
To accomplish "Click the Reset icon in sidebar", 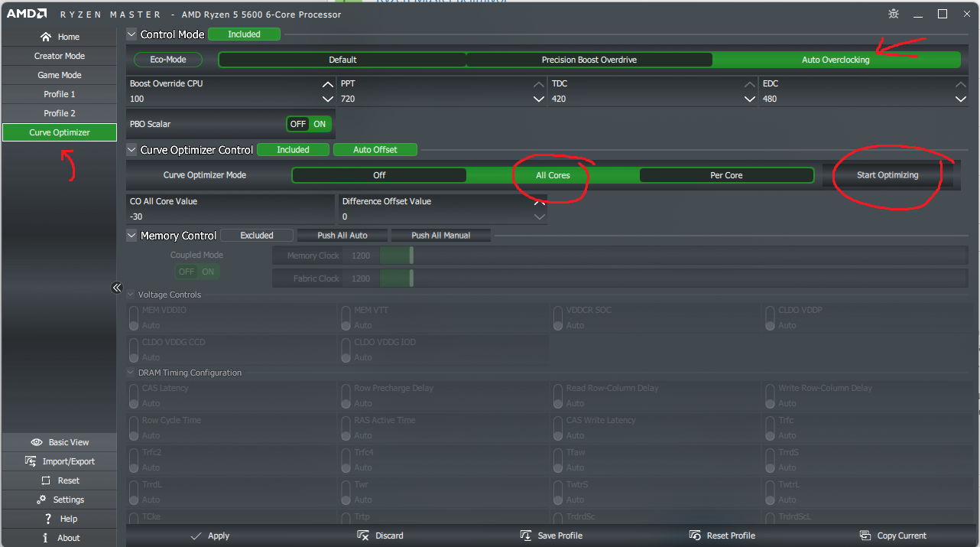I will [x=45, y=480].
